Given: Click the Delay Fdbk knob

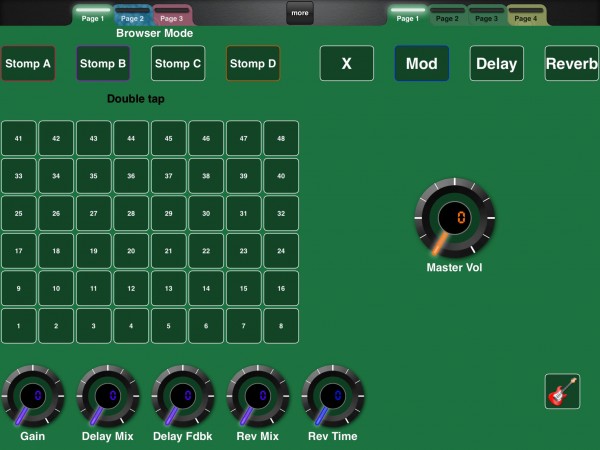Looking at the screenshot, I should point(183,396).
